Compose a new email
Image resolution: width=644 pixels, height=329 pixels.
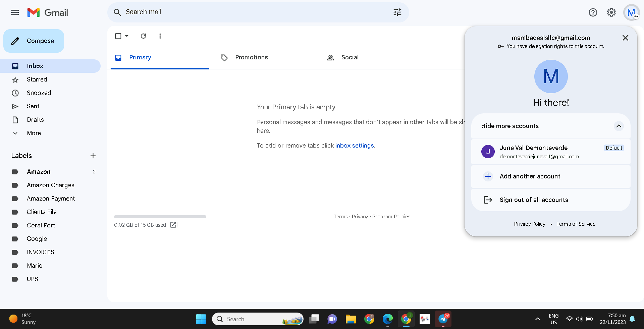pos(34,41)
